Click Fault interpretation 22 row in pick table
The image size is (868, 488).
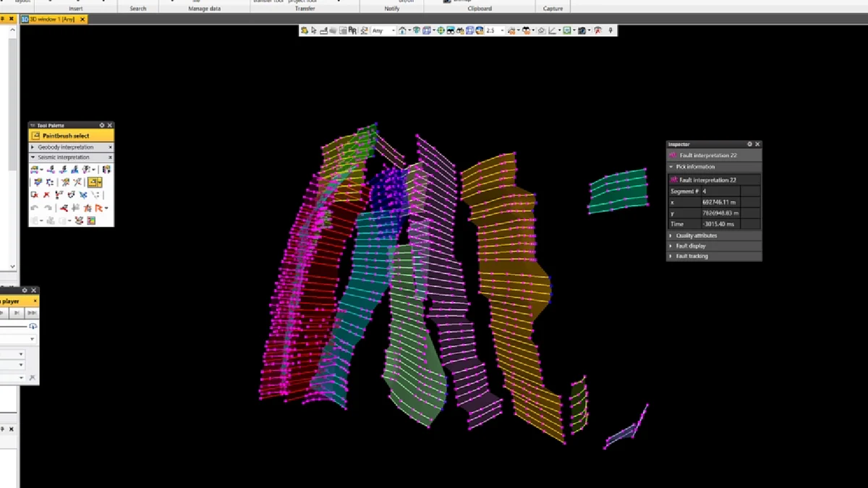[715, 180]
